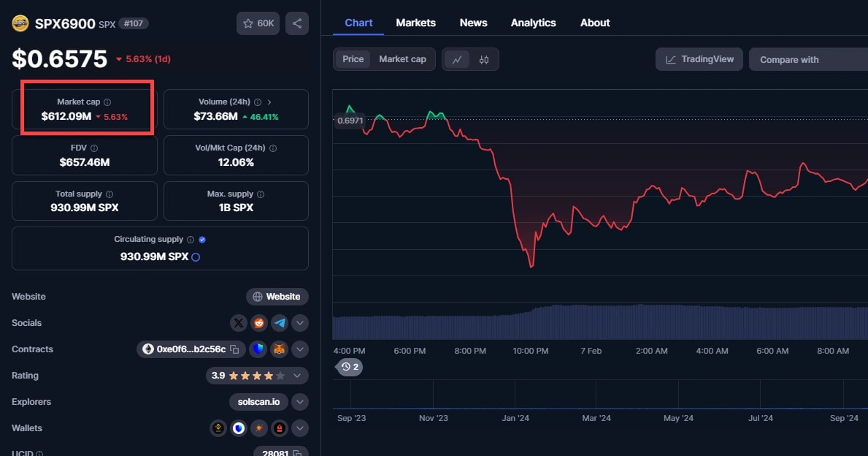Viewport: 868px width, 456px height.
Task: Copy the 0xe0f6...b2c56c contract address
Action: [234, 349]
